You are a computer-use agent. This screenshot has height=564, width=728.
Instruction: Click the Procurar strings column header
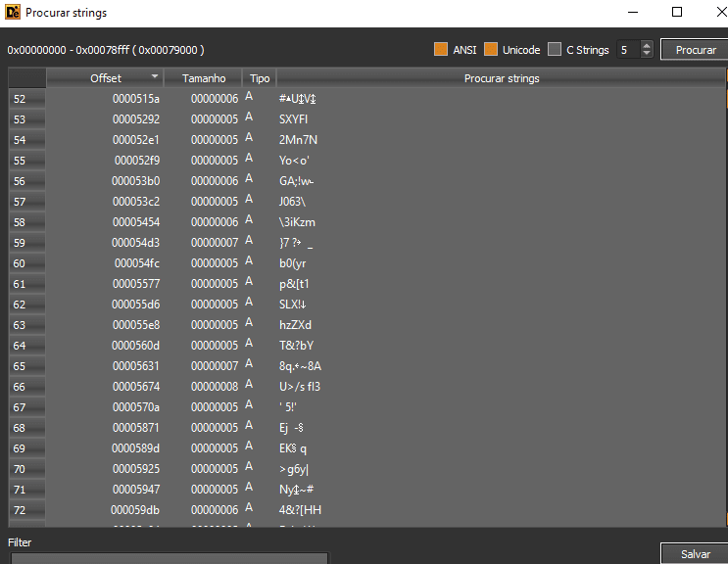click(x=501, y=78)
